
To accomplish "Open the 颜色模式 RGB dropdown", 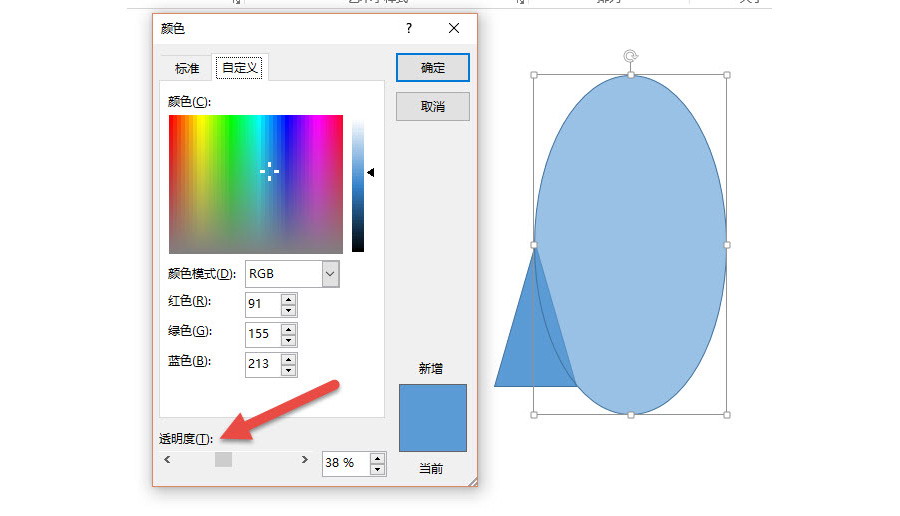I will 330,273.
